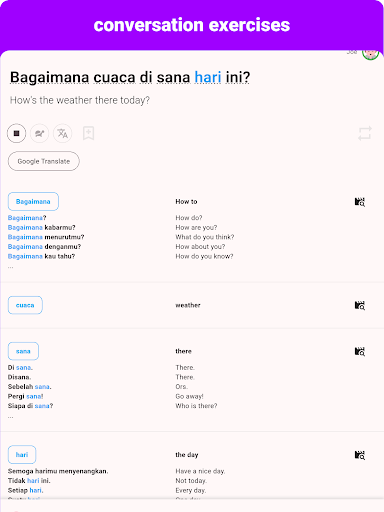Stop audio playback with the stop button
This screenshot has width=384, height=512.
click(x=16, y=133)
